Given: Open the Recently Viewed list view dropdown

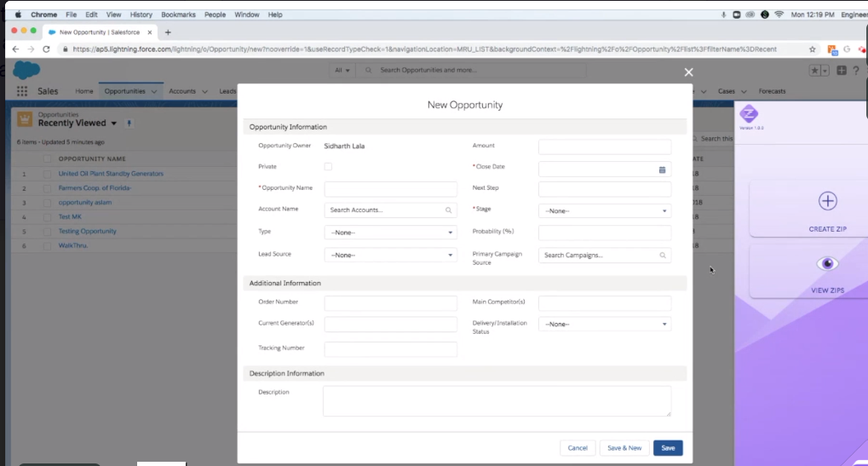Looking at the screenshot, I should [x=113, y=124].
